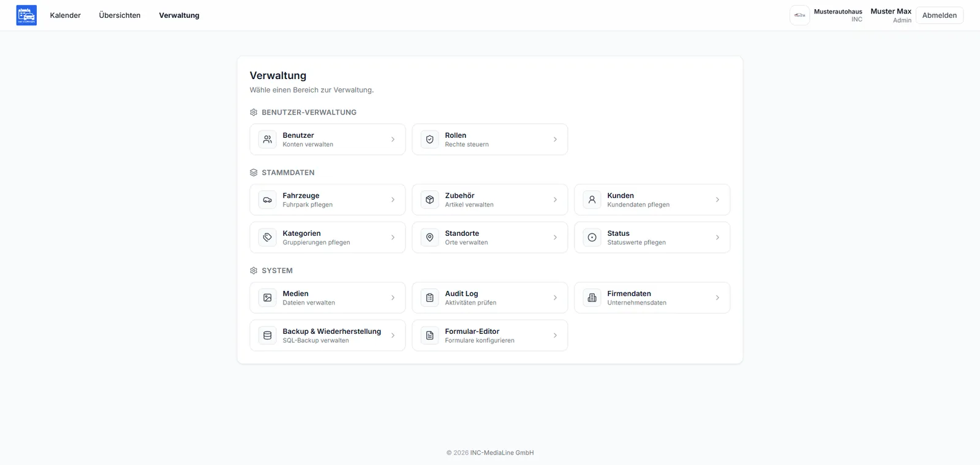Click the chevron arrow on the Firmendaten card
The width and height of the screenshot is (980, 465).
(718, 298)
